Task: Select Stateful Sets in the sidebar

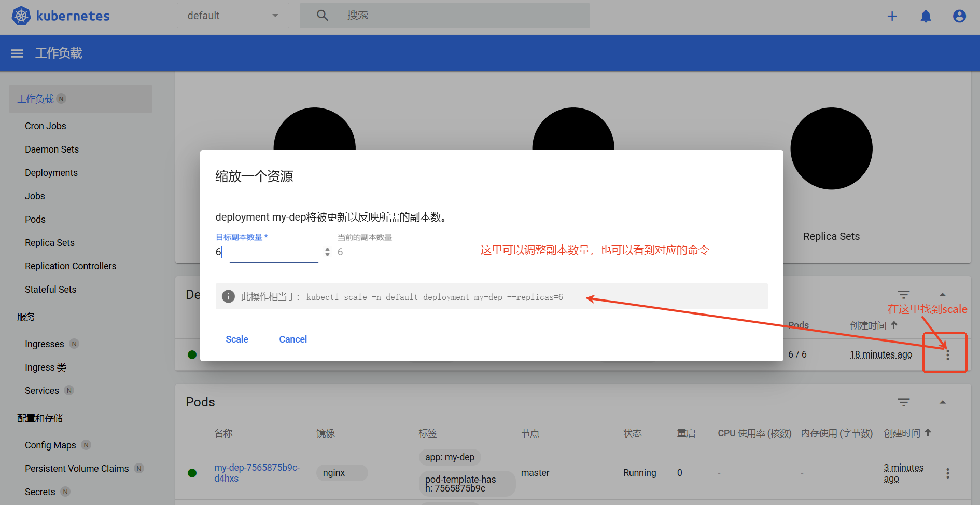Action: [x=50, y=290]
